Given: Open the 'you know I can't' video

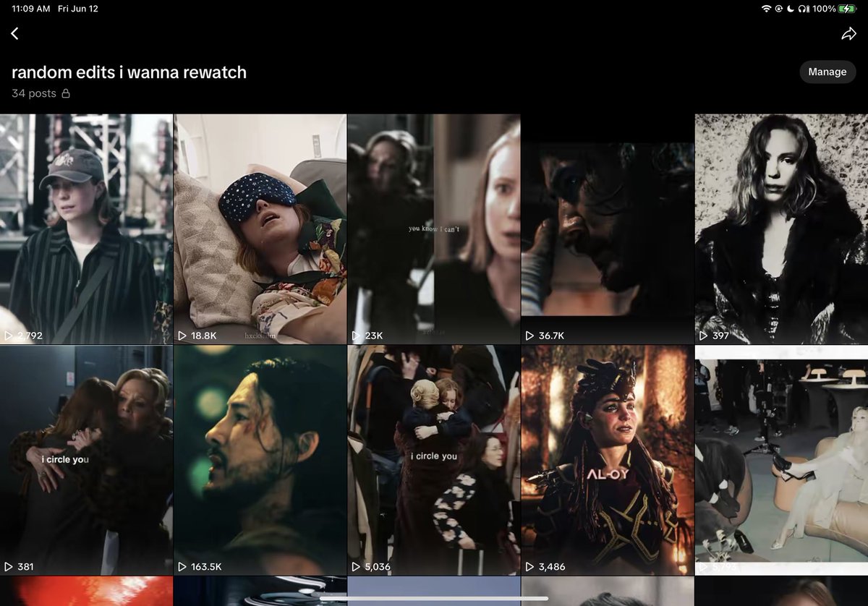Looking at the screenshot, I should tap(434, 229).
